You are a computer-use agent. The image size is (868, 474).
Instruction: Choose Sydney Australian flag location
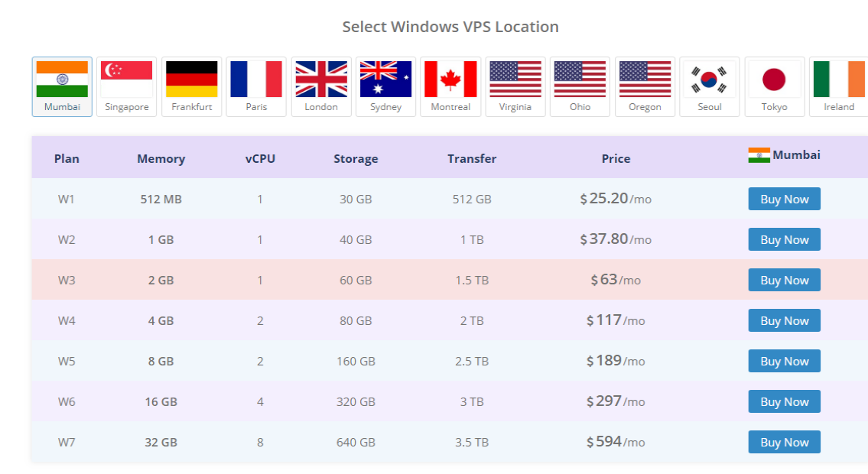pos(386,87)
